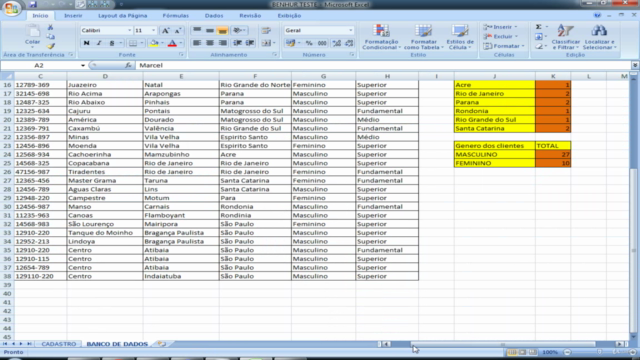Increase indent icon
The height and width of the screenshot is (360, 640).
click(x=250, y=43)
